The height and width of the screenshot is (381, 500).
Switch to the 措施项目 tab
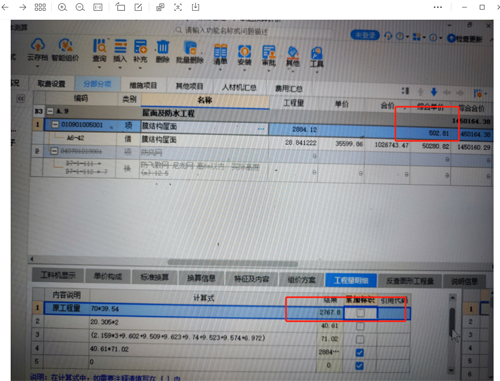[x=143, y=85]
